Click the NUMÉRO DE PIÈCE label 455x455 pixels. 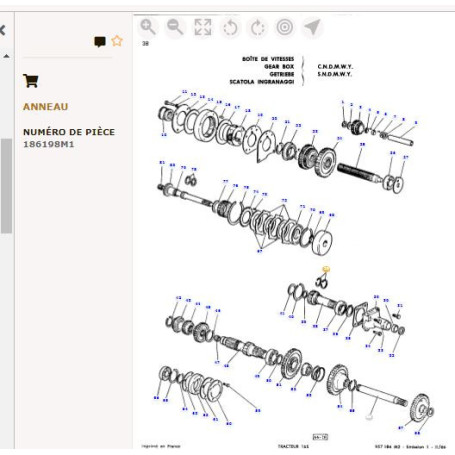[69, 132]
